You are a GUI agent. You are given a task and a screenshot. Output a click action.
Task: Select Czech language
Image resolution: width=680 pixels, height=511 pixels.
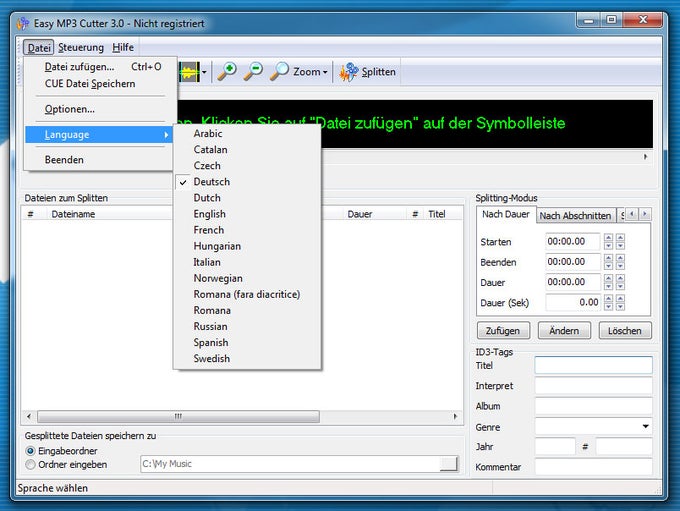pyautogui.click(x=247, y=166)
